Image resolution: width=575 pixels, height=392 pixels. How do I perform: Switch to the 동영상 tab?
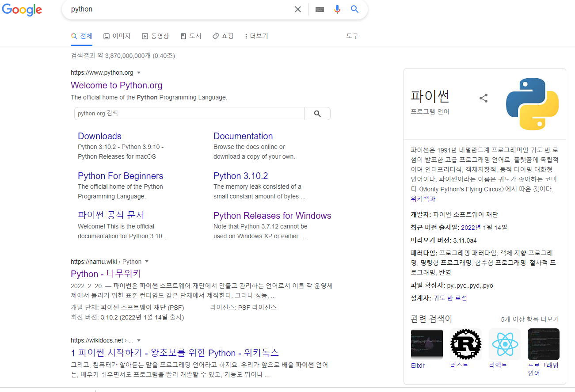pyautogui.click(x=156, y=36)
